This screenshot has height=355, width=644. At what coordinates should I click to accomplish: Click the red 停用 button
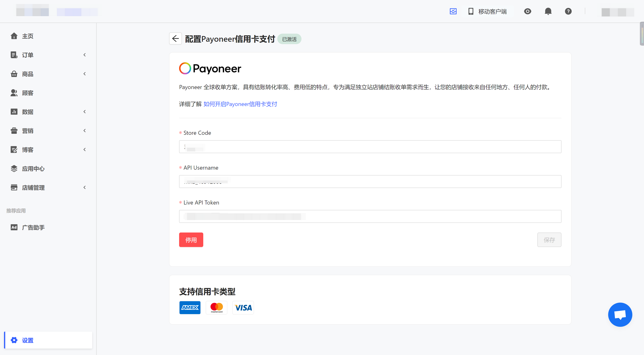click(x=191, y=240)
